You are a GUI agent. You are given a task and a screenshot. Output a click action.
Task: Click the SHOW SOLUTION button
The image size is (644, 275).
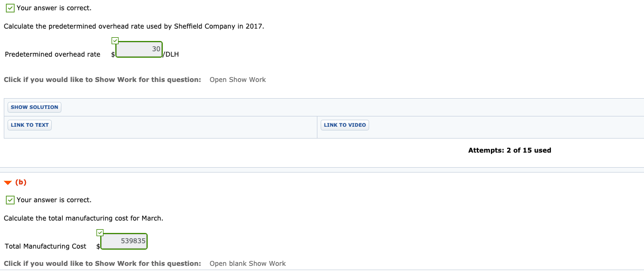point(34,107)
